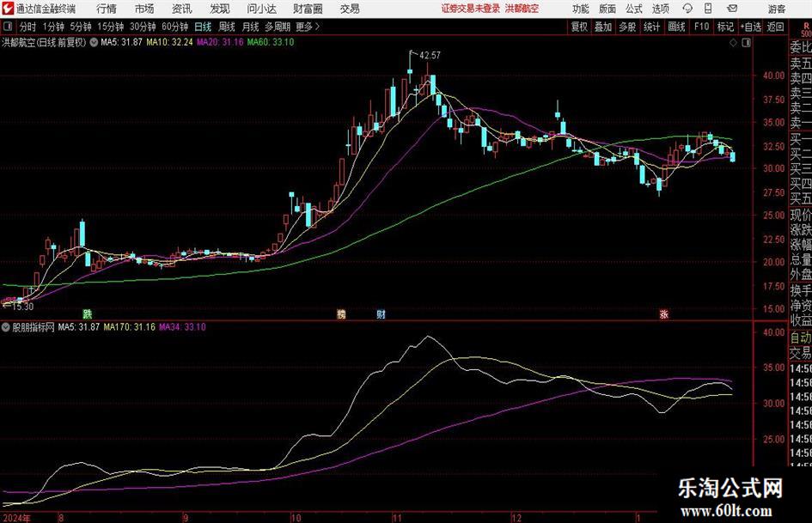
Task: Click the 复权 toolbar button
Action: click(x=579, y=27)
